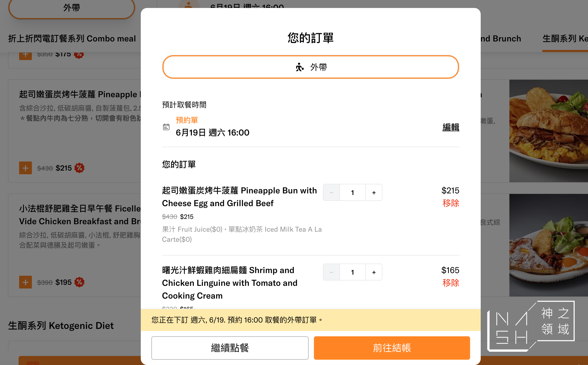Click the calendar icon beside 預約單
588x365 pixels.
[166, 127]
